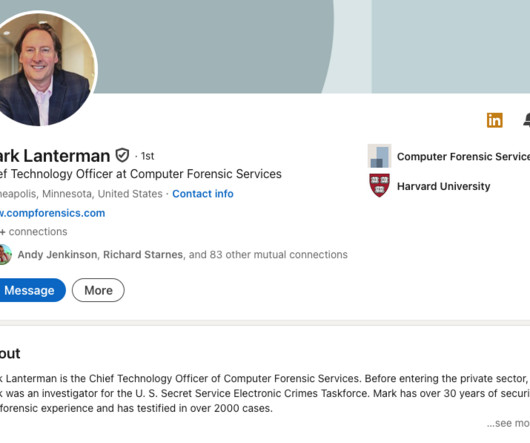View the 83 other mutual connections
The width and height of the screenshot is (530, 443).
pos(268,254)
